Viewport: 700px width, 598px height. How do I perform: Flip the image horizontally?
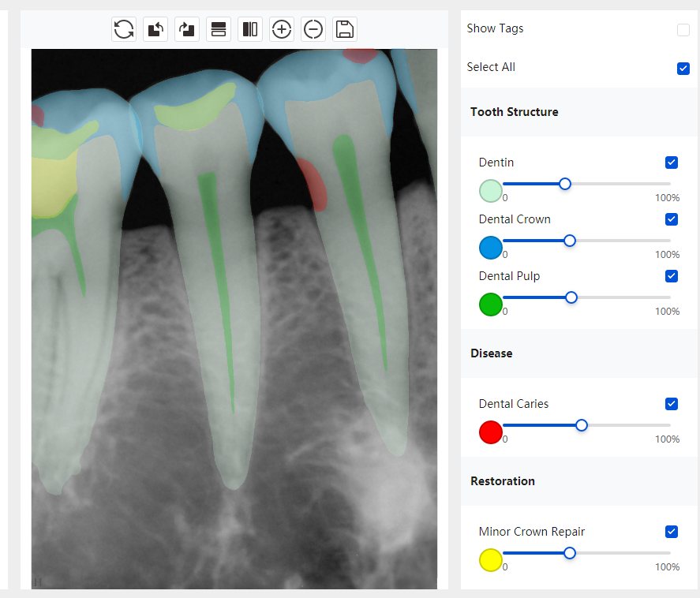tap(250, 30)
